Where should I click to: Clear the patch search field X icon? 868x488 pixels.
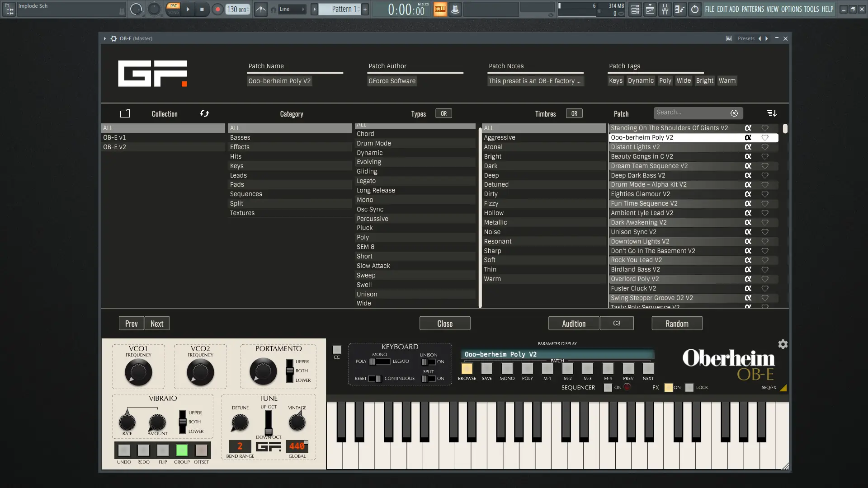pyautogui.click(x=734, y=113)
